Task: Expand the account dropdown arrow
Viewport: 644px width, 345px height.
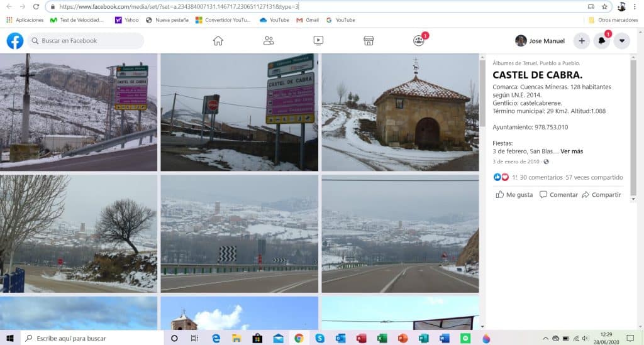Action: coord(622,41)
